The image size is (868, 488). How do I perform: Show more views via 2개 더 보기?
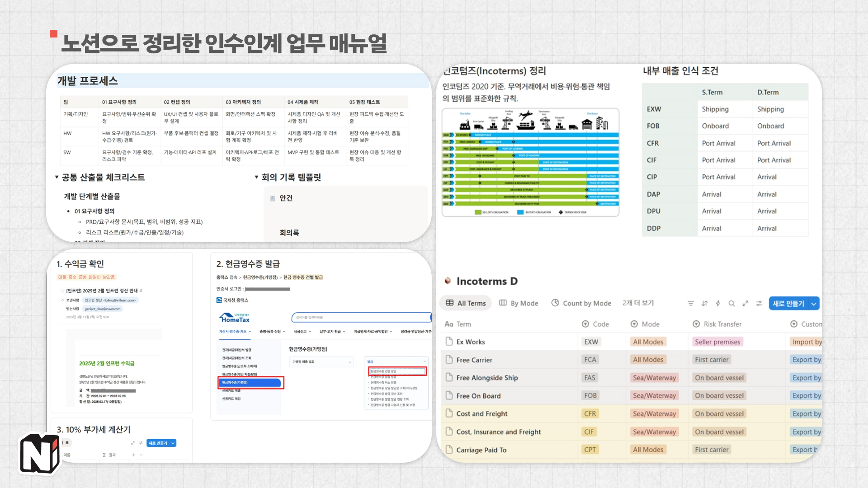click(x=638, y=303)
